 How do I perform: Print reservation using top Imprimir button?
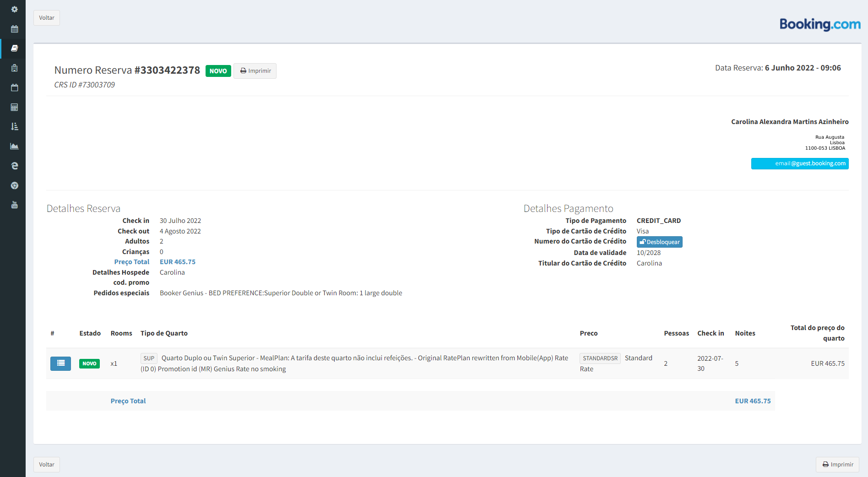click(x=255, y=71)
